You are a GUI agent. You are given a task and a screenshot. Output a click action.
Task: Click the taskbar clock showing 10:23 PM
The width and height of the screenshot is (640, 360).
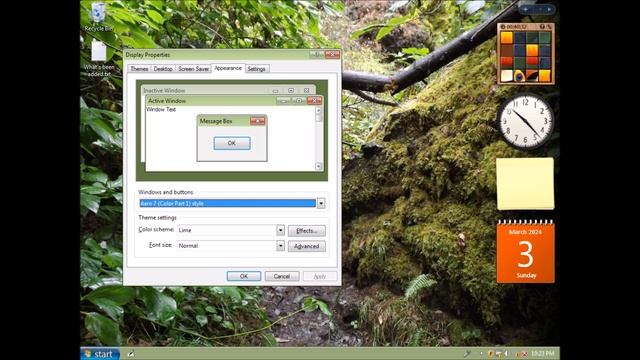pos(542,353)
